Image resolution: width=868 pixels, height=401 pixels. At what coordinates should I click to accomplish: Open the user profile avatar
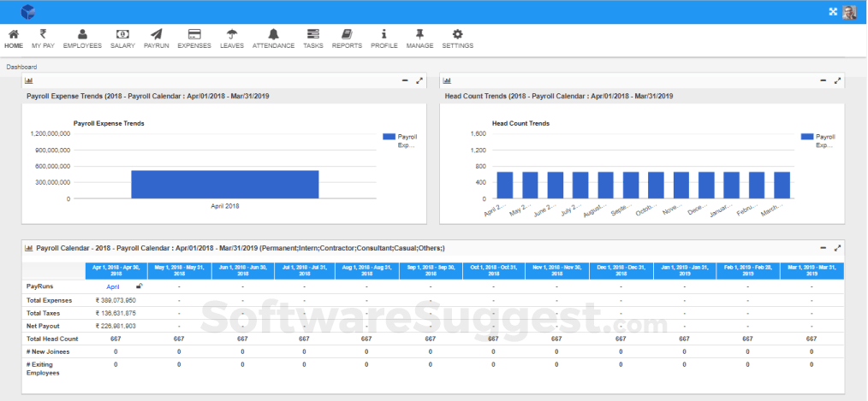[849, 12]
